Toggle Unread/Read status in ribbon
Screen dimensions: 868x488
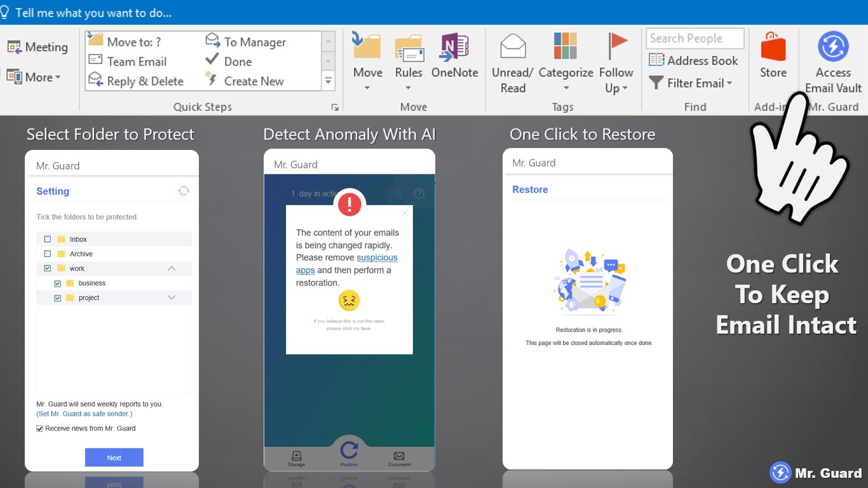[513, 63]
